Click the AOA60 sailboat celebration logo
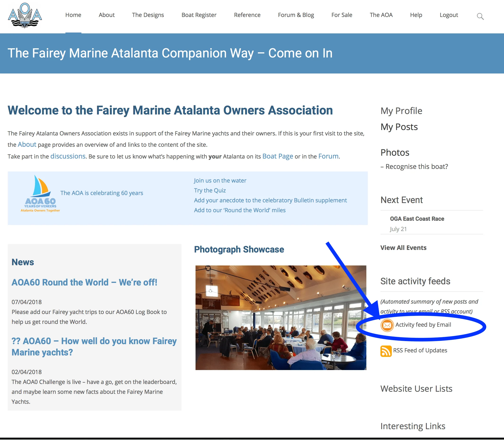504x440 pixels. click(40, 193)
